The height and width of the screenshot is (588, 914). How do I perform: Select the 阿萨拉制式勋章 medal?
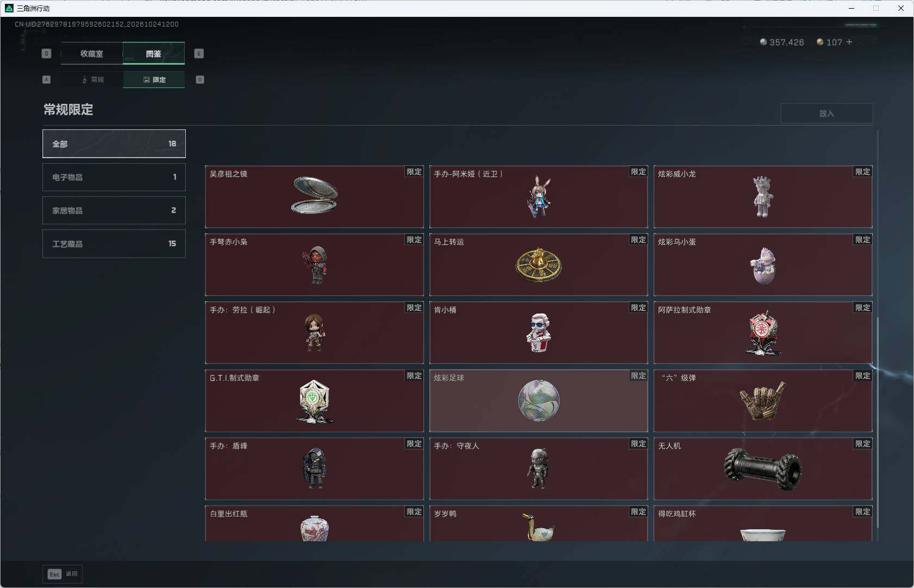tap(763, 333)
